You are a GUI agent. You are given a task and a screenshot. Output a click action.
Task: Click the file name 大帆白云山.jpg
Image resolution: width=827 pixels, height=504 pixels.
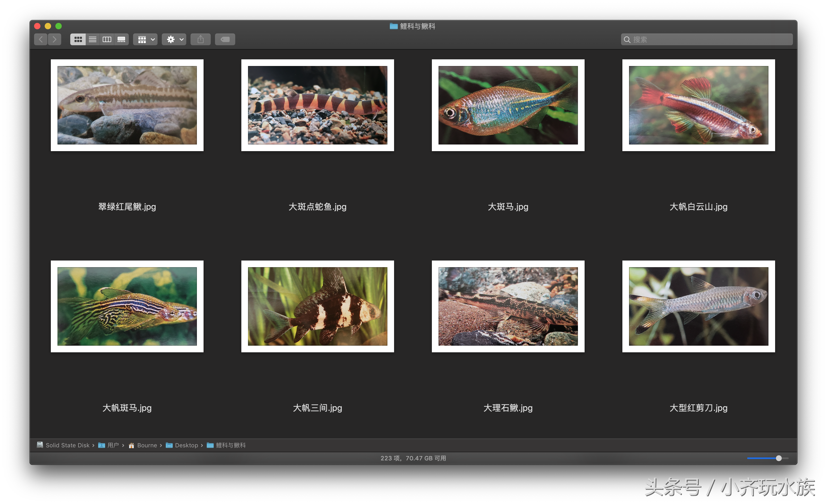[x=698, y=207]
